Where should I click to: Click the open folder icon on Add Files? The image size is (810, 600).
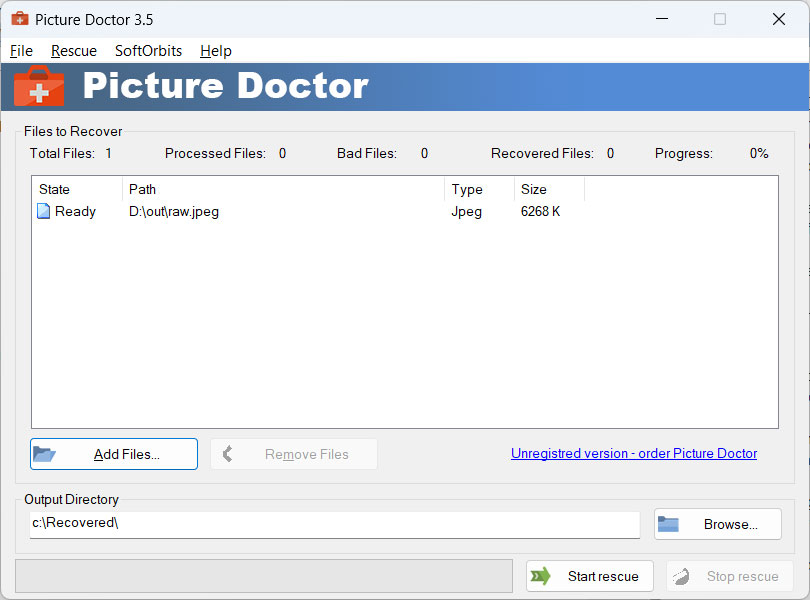(44, 454)
